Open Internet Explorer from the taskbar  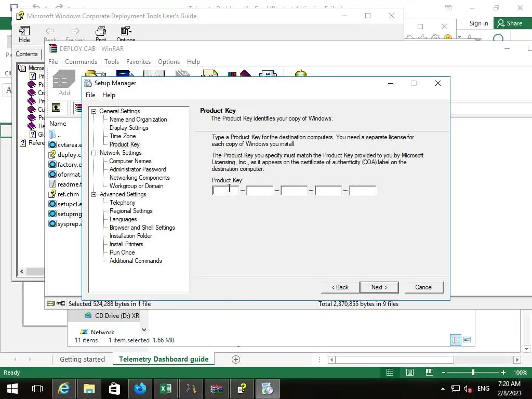[x=64, y=389]
